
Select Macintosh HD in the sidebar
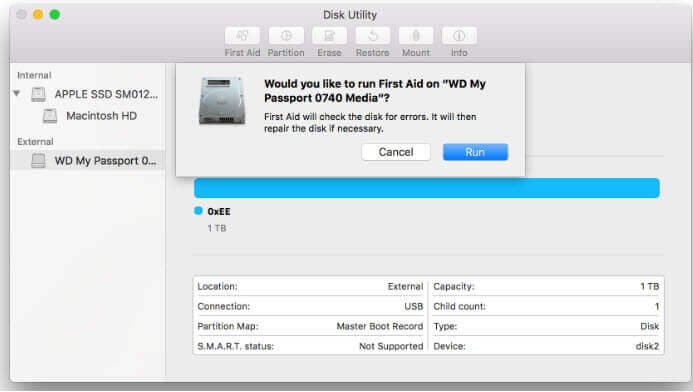(x=102, y=116)
